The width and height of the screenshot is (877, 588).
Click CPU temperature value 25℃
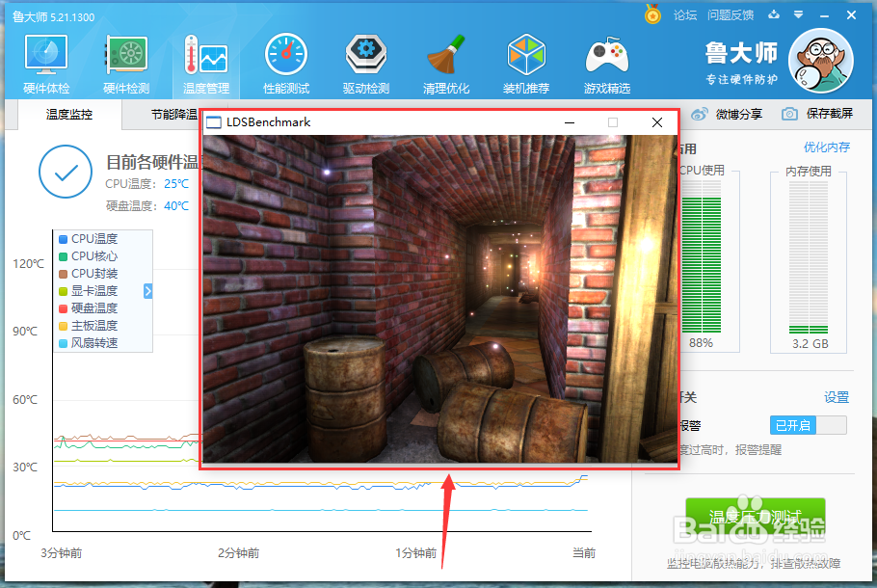[176, 184]
